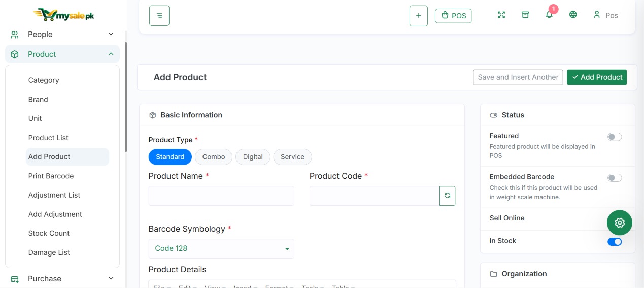Select Service product type
The image size is (644, 288).
(x=292, y=157)
